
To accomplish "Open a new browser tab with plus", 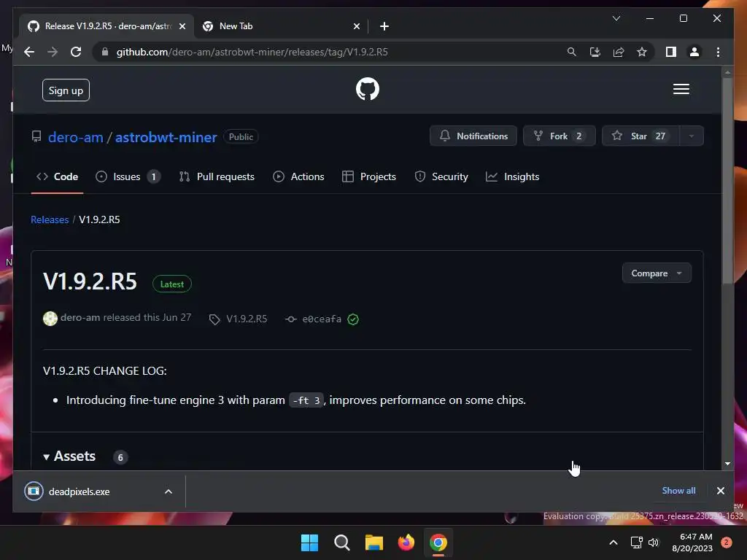I will pos(384,26).
